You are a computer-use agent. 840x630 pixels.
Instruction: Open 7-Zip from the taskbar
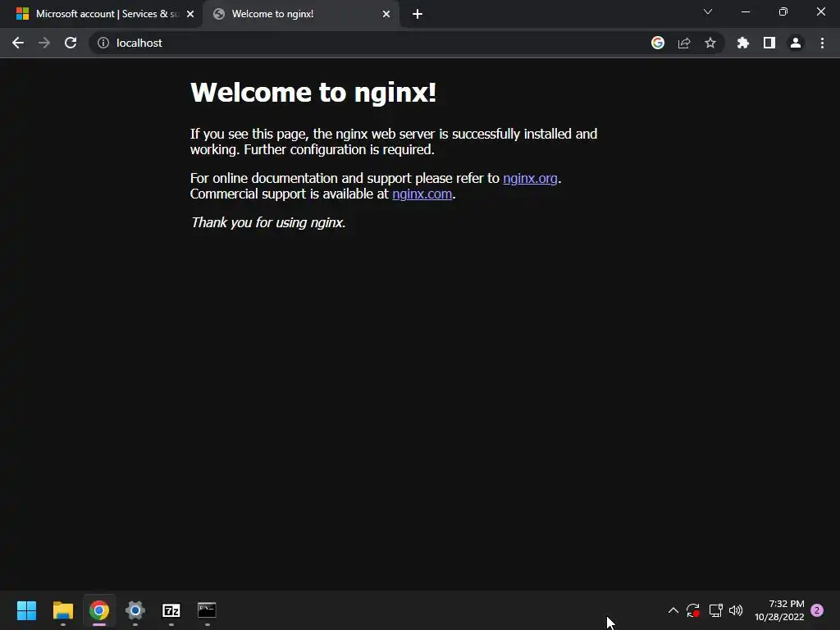[171, 610]
